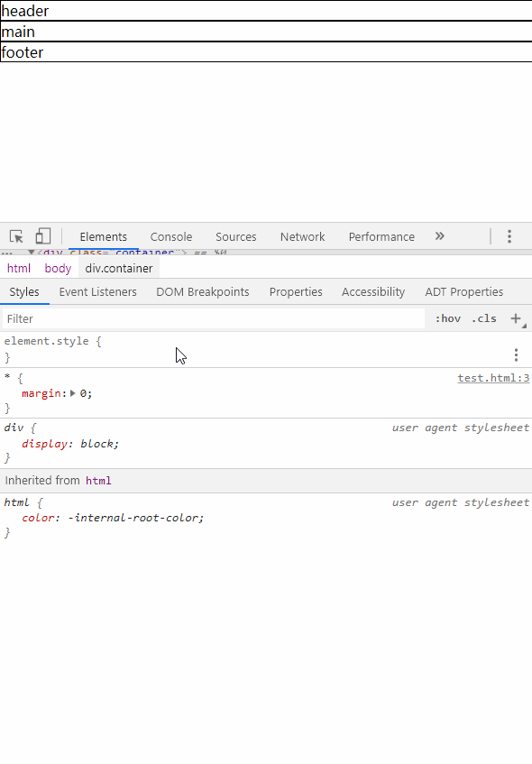Open the Performance tab

coord(381,237)
